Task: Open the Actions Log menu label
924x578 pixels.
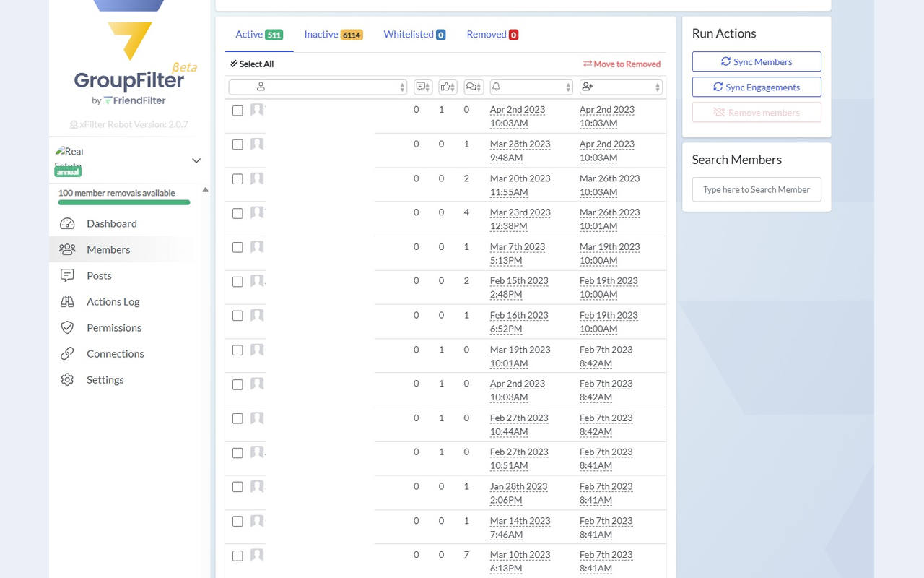Action: click(113, 301)
